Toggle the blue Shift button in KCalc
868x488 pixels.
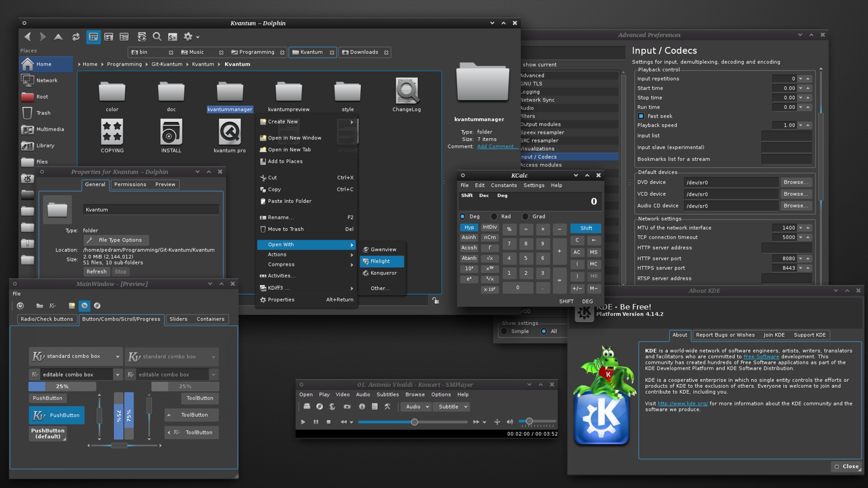586,228
